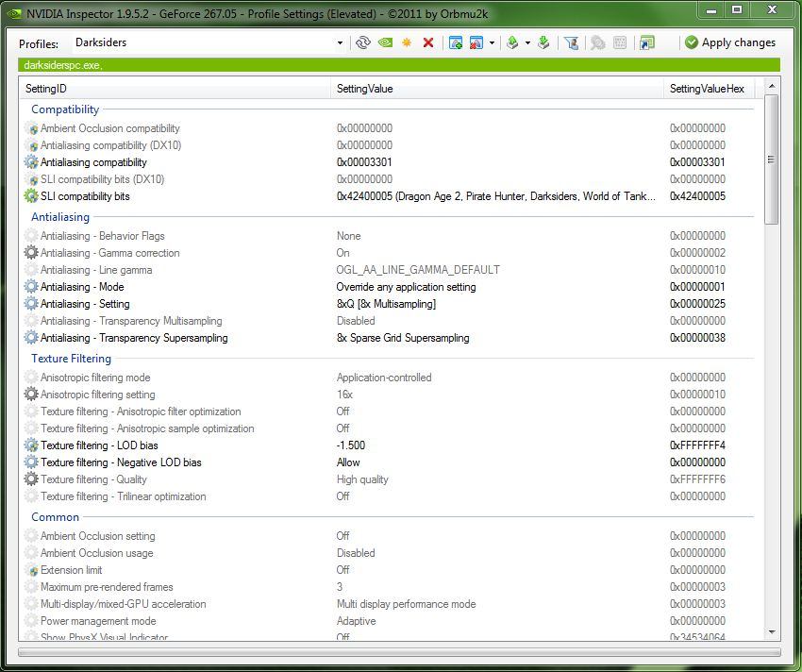
Task: Click Apply changes button
Action: pos(730,42)
